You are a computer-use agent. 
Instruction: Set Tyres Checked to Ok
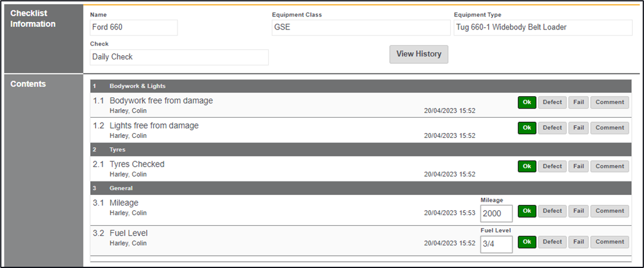click(526, 166)
